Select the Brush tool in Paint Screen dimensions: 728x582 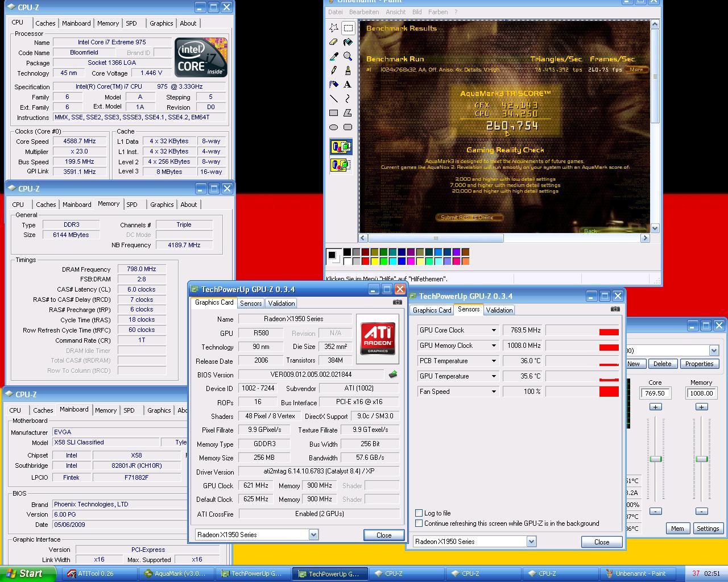pos(348,70)
